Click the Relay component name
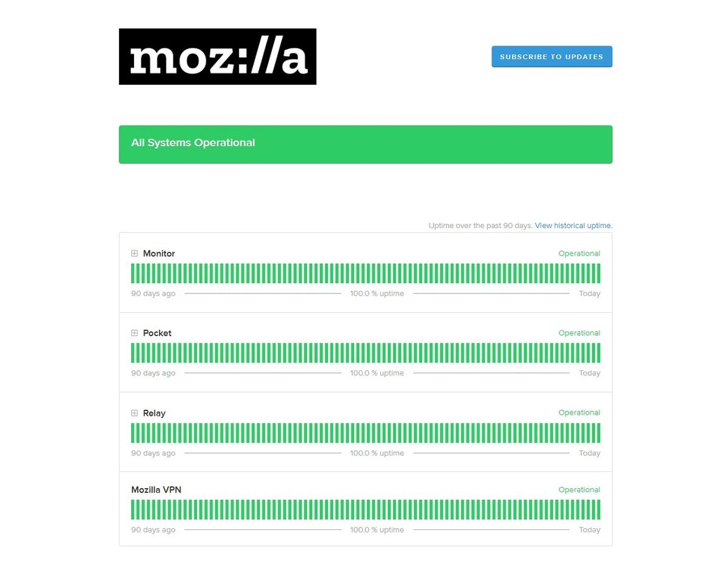 pyautogui.click(x=154, y=413)
